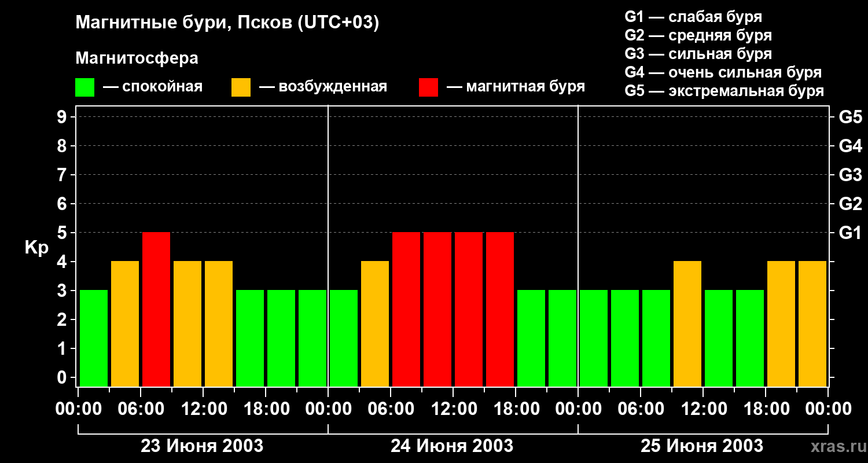
Task: Click 'G1 — слабая буря' legend line
Action: pyautogui.click(x=693, y=17)
